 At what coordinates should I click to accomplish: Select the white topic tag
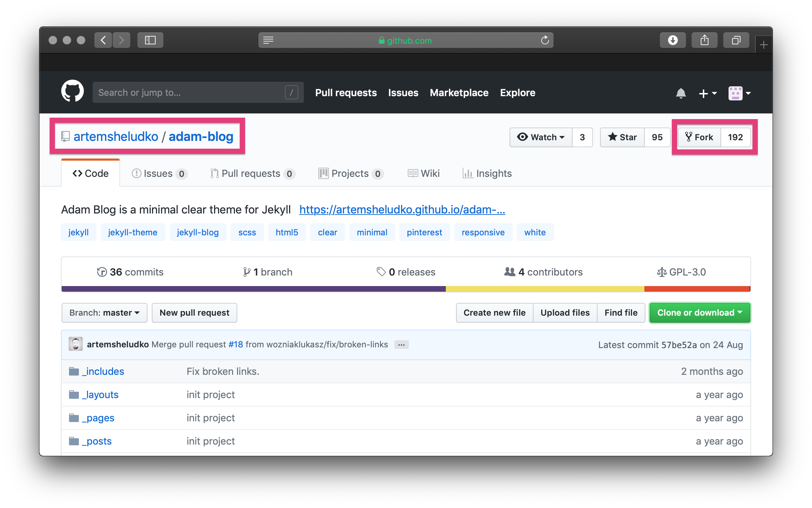[x=535, y=232]
